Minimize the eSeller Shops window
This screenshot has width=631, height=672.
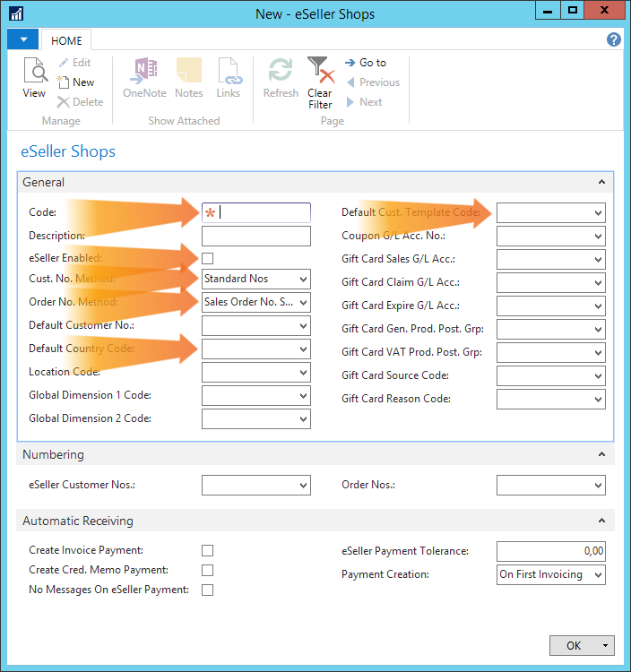[x=548, y=10]
